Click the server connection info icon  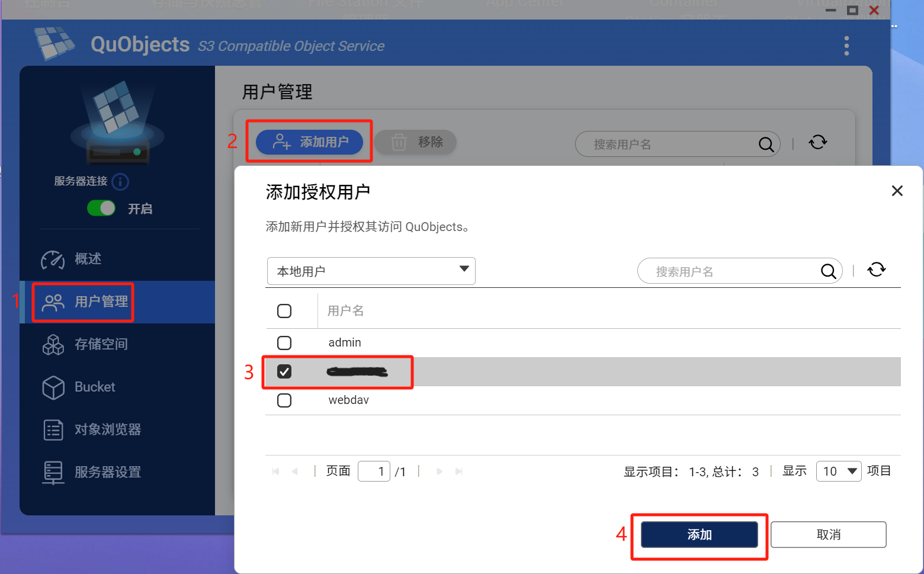120,181
